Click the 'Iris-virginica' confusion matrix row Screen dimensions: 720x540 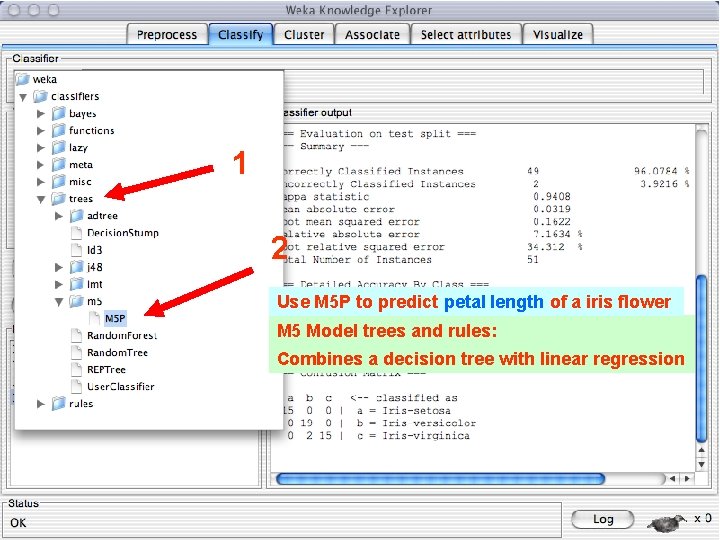[x=377, y=436]
